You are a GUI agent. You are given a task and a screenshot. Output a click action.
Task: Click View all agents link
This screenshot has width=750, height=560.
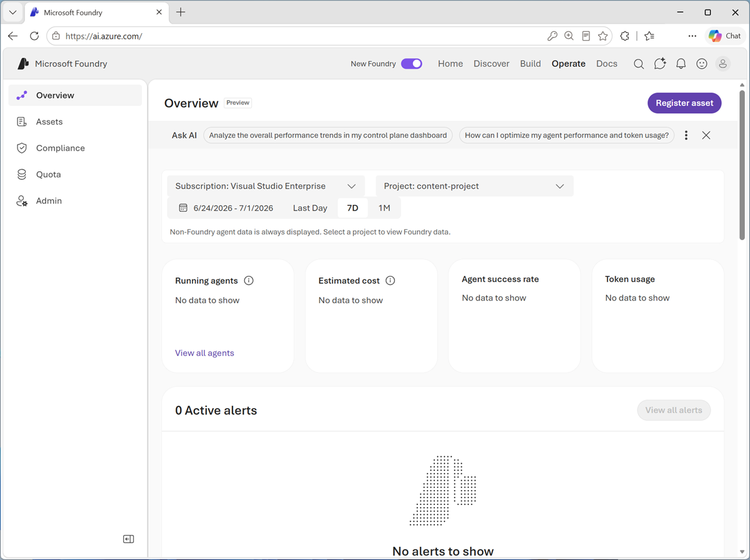pyautogui.click(x=204, y=353)
